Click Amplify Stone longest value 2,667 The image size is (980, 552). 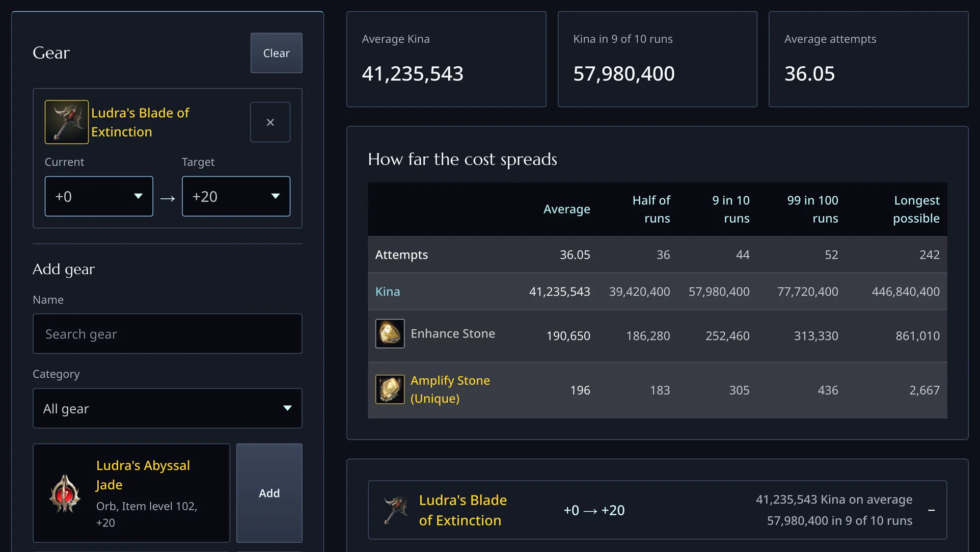tap(924, 390)
